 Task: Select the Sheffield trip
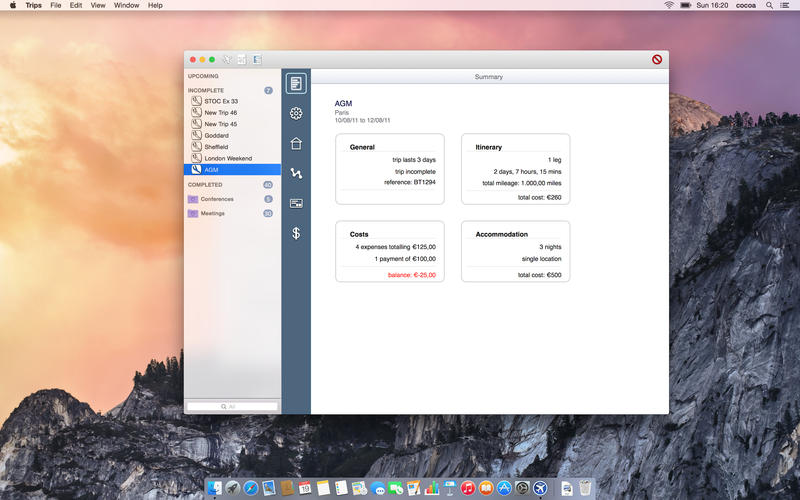coord(216,147)
